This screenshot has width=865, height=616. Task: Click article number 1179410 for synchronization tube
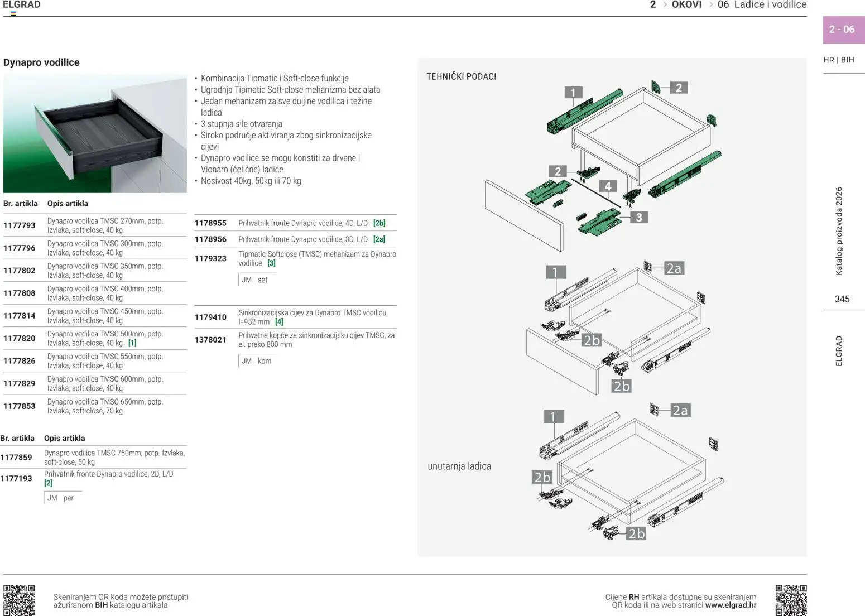210,317
